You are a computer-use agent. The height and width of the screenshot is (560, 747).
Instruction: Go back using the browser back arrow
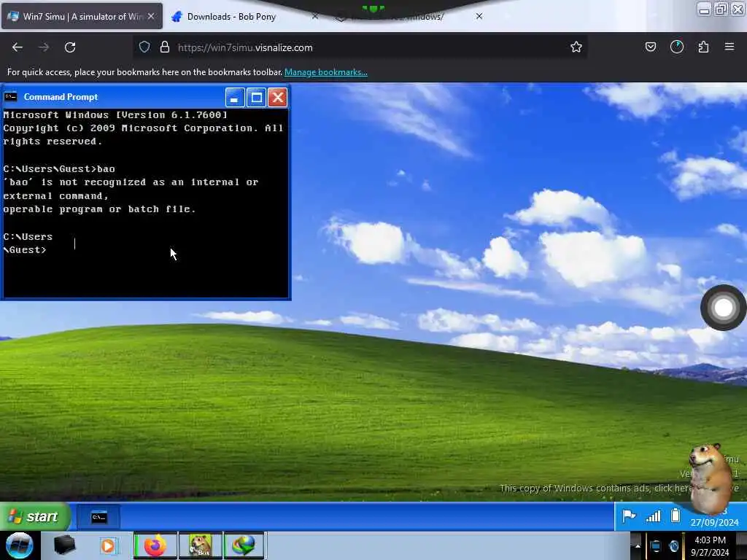tap(18, 47)
